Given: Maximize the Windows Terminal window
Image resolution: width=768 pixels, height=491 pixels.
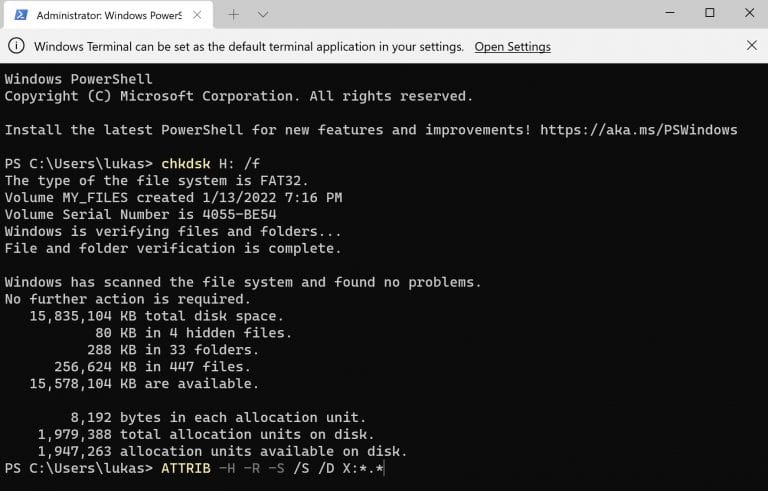Looking at the screenshot, I should 710,13.
